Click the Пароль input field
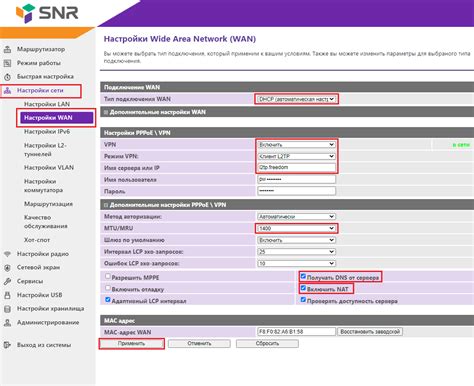Screen dimensions: 474x386 click(296, 191)
